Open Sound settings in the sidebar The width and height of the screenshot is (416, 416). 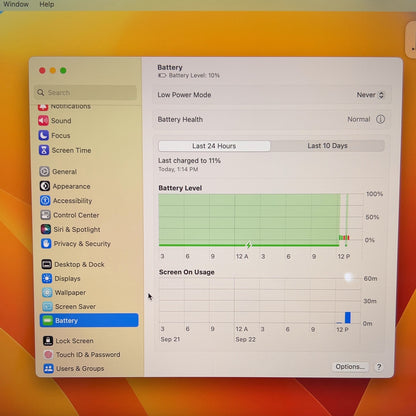click(x=54, y=121)
